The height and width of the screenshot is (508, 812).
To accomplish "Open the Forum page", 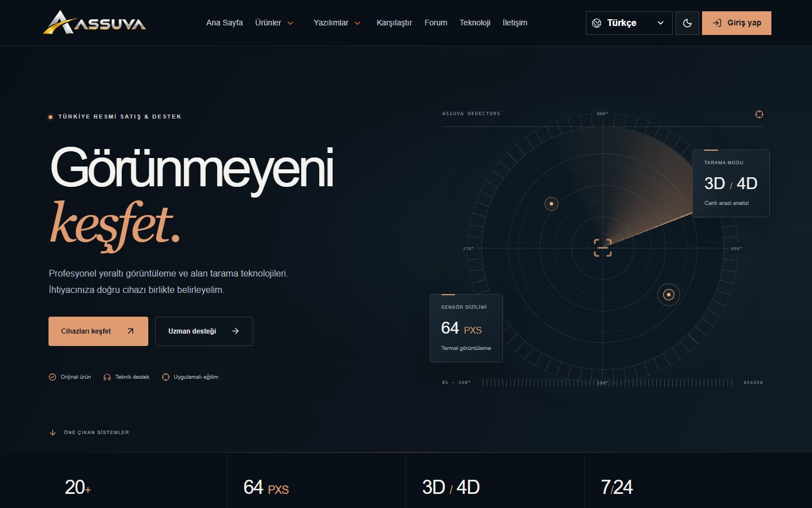I will tap(436, 23).
